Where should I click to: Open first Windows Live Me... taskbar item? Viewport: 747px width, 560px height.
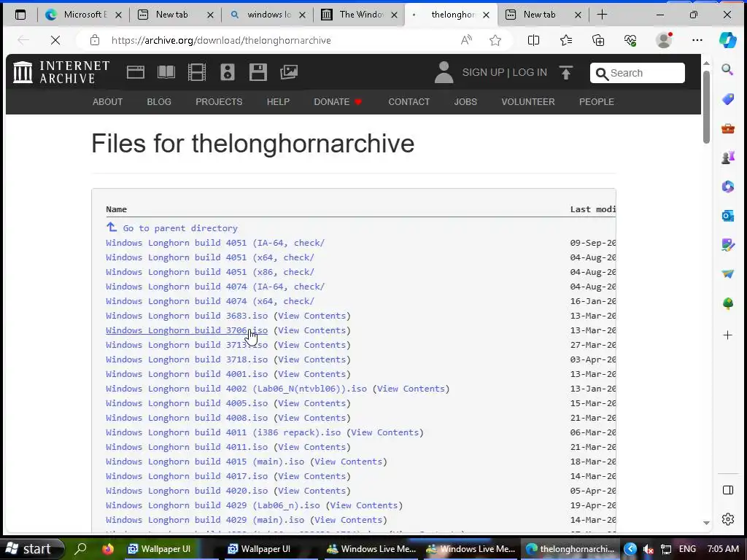click(371, 548)
